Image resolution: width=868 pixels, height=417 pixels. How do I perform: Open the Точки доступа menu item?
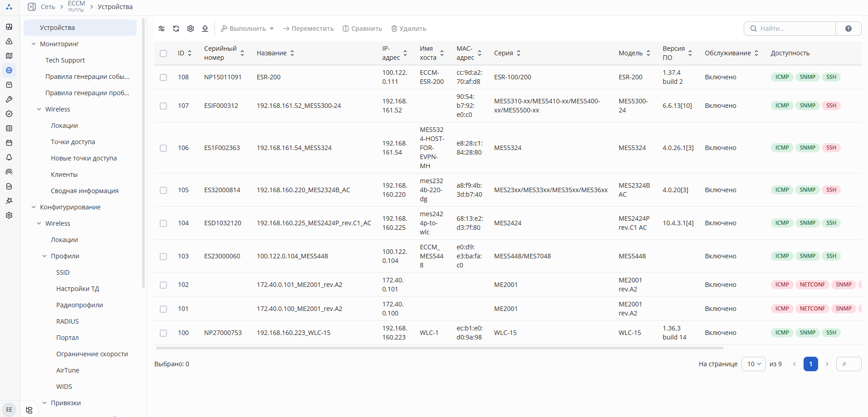point(73,142)
